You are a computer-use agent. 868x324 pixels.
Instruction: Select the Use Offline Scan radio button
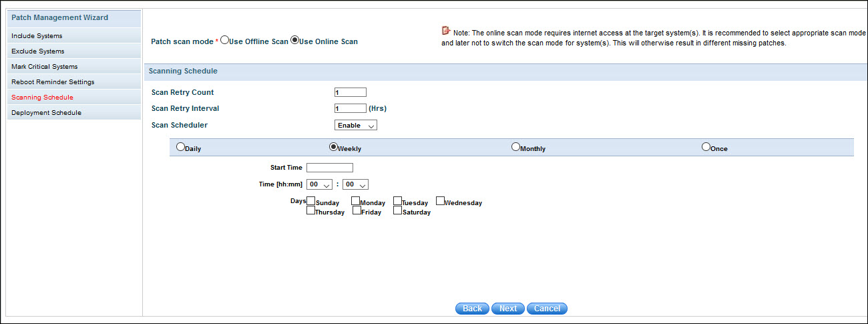[224, 40]
